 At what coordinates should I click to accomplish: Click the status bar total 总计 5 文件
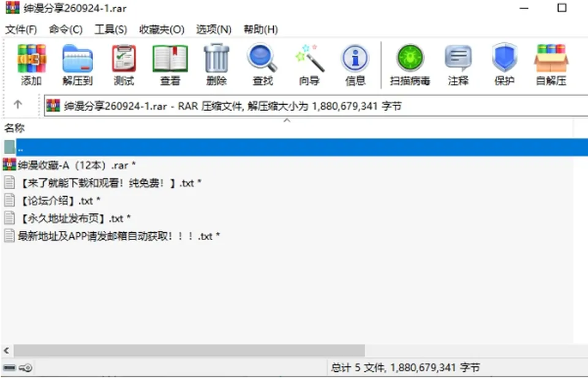(x=405, y=368)
